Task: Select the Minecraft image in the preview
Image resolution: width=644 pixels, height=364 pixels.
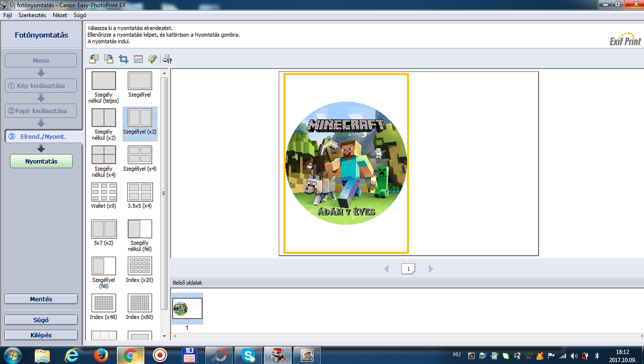Action: click(x=346, y=164)
